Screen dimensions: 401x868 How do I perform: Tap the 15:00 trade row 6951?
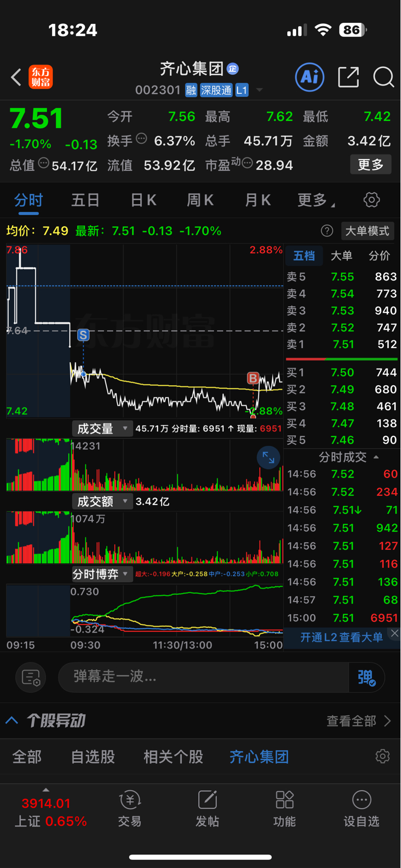342,618
